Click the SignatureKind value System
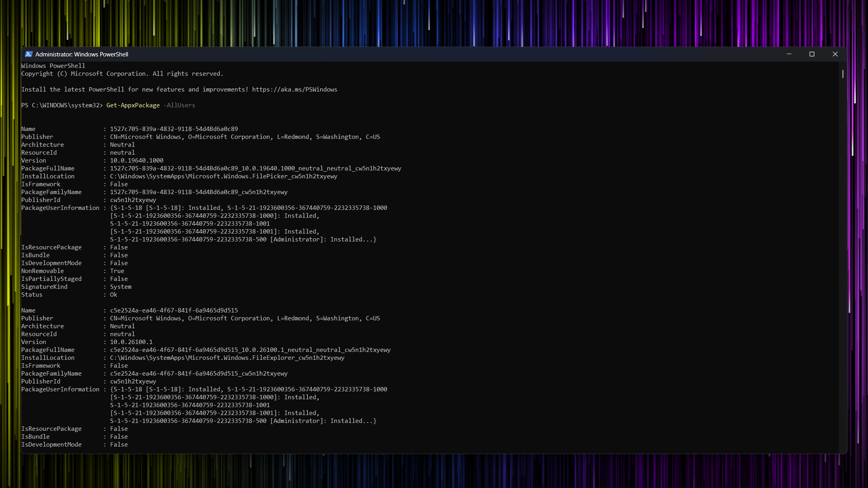868x488 pixels. point(121,287)
